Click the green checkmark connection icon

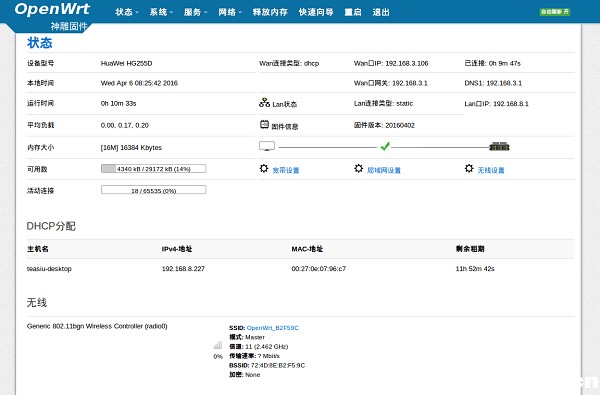pyautogui.click(x=385, y=146)
